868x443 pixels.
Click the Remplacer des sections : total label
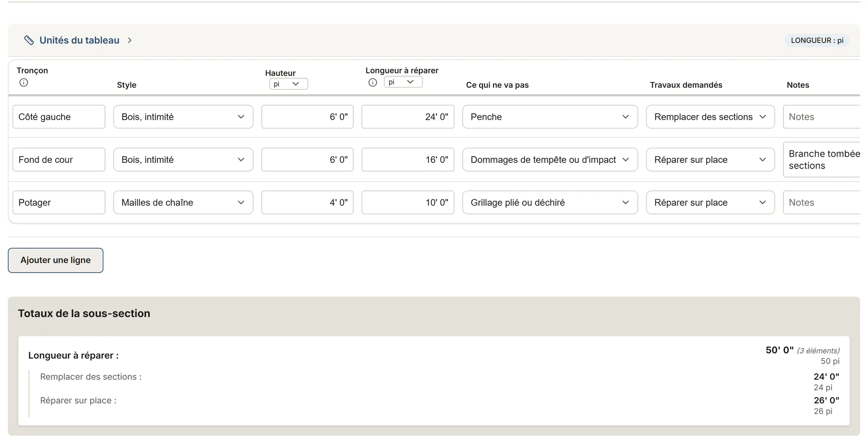tap(91, 377)
